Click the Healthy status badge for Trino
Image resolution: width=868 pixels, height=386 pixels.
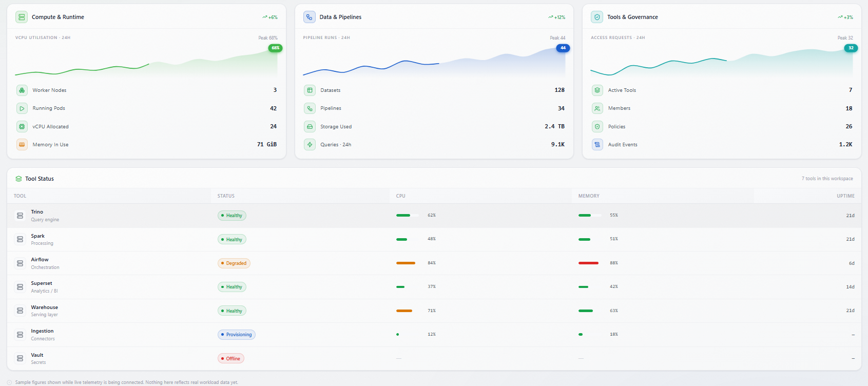[232, 216]
